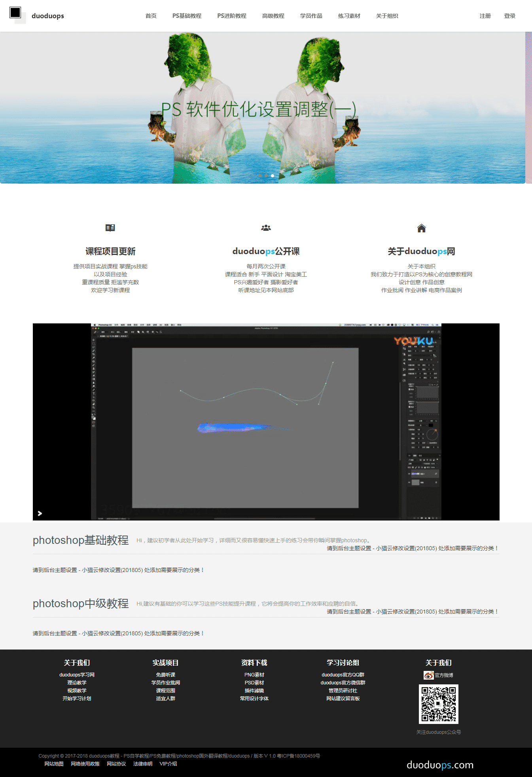Viewport: 532px width, 777px height.
Task: Click the 法律申明 bottom link
Action: (x=143, y=764)
